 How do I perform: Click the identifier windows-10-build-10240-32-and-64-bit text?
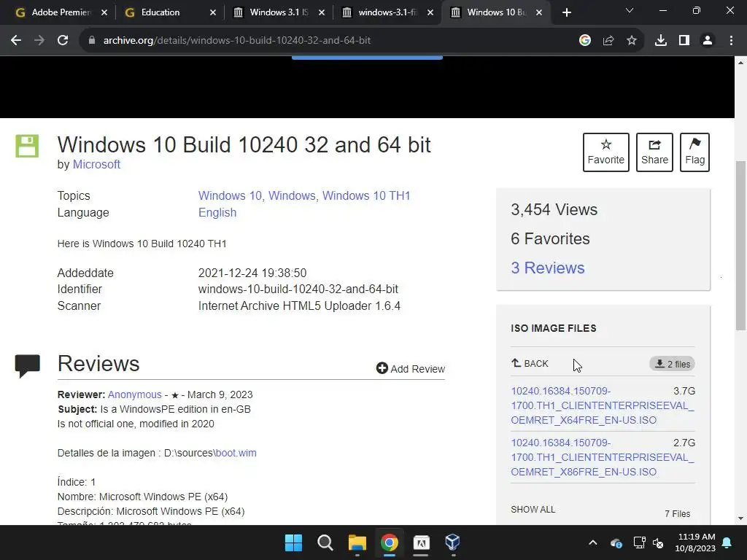point(298,289)
